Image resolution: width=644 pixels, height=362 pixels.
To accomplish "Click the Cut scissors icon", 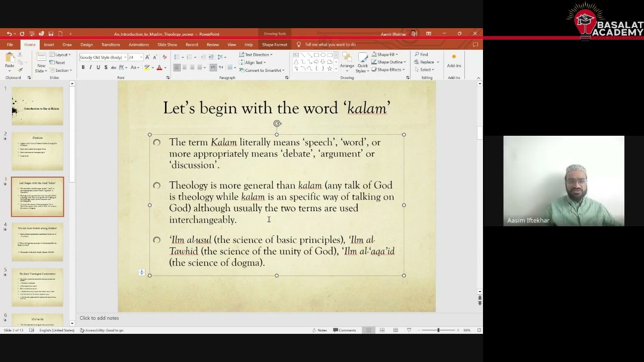I will (x=20, y=54).
